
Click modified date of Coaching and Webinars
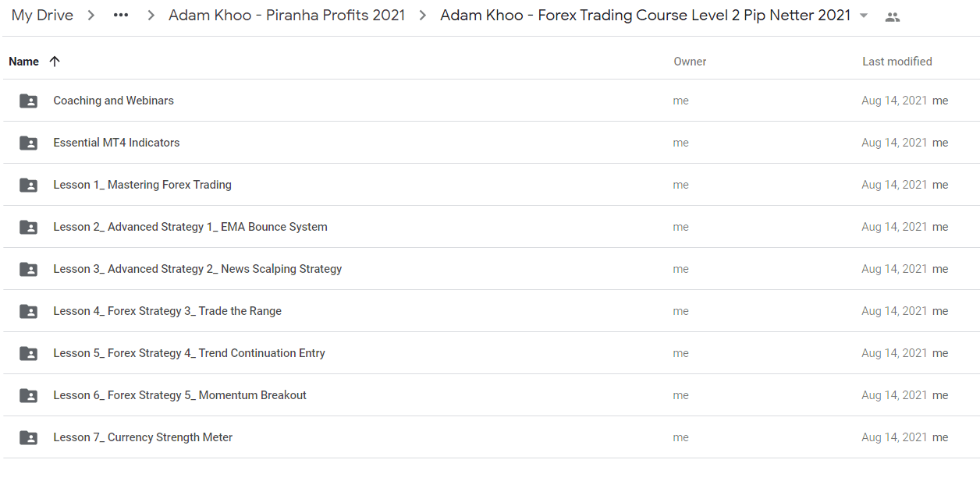[894, 101]
